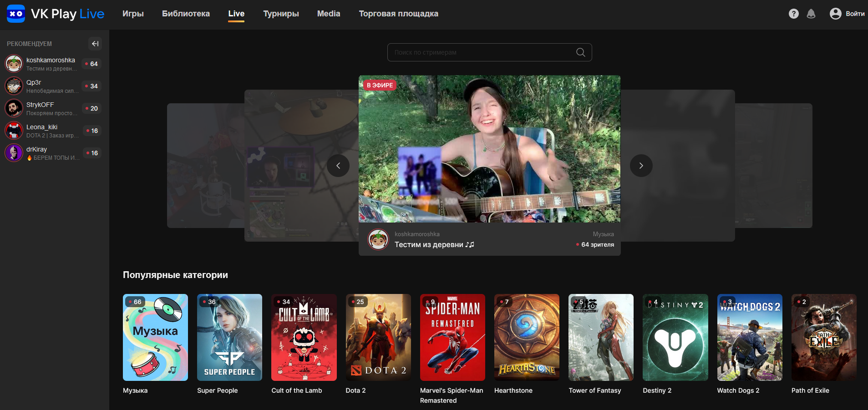
Task: Open the Игры menu
Action: point(133,14)
